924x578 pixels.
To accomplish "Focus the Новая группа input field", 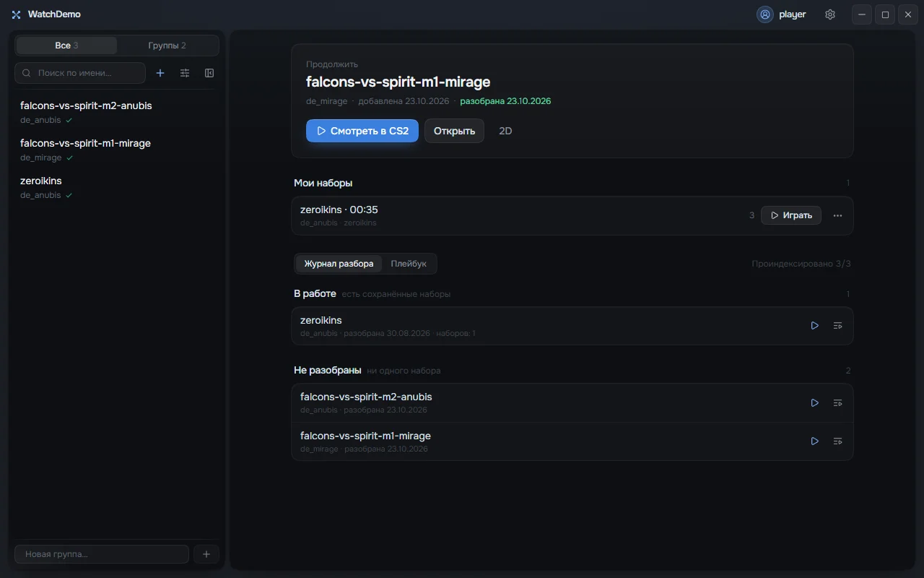I will (x=102, y=554).
